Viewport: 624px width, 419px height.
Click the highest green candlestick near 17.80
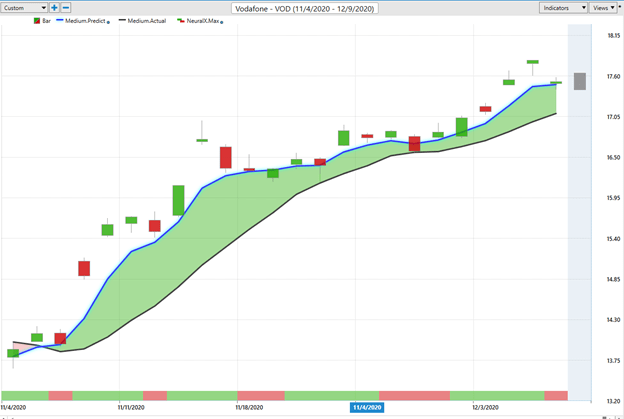pyautogui.click(x=533, y=62)
